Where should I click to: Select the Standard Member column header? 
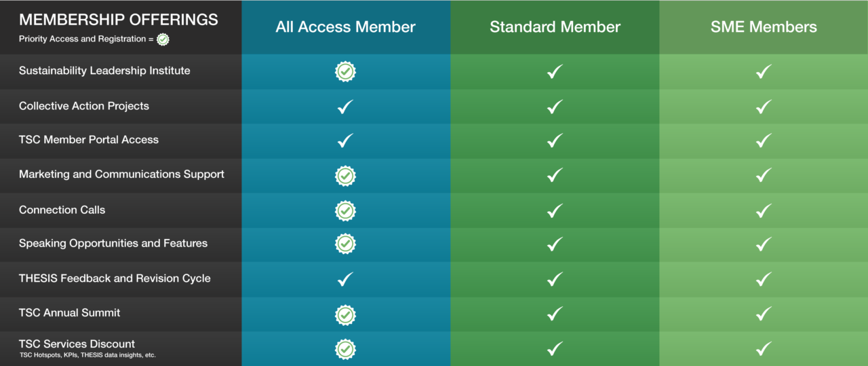click(x=555, y=27)
